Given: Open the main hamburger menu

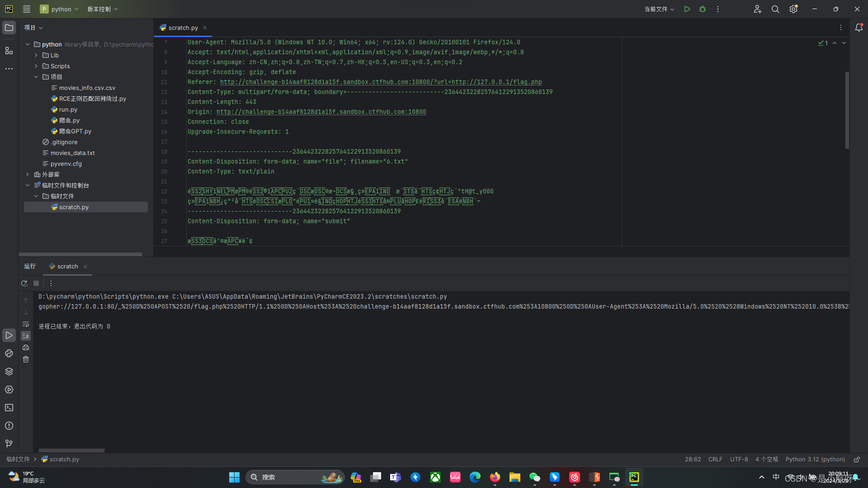Looking at the screenshot, I should 26,9.
